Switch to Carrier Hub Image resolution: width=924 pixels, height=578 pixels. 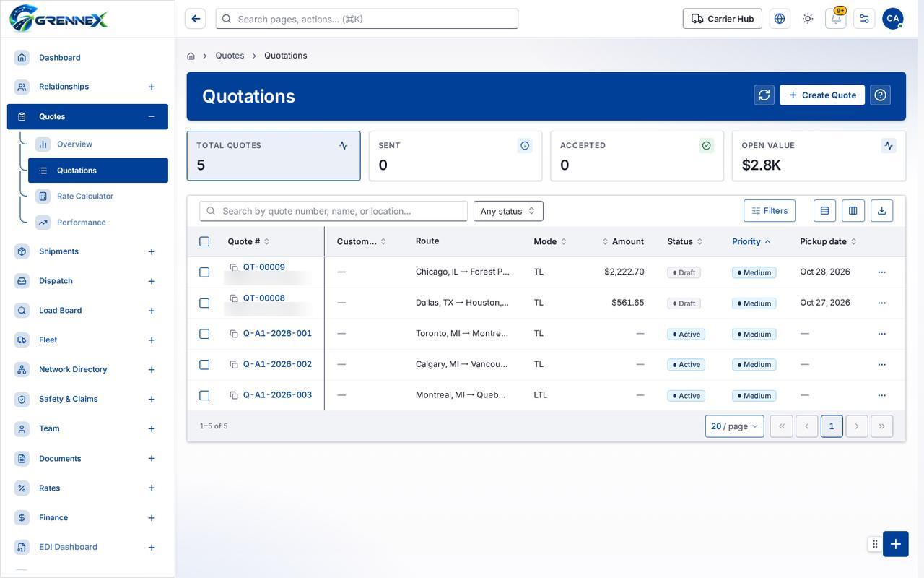(x=723, y=19)
